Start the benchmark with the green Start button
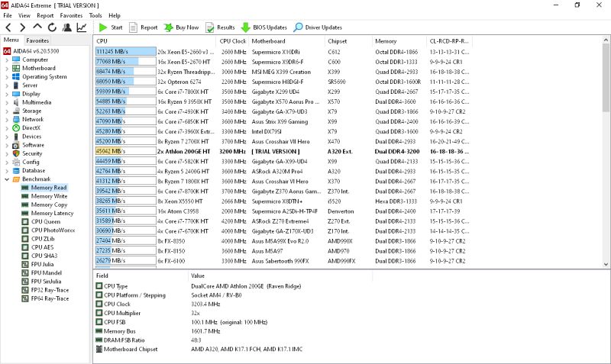 click(111, 27)
